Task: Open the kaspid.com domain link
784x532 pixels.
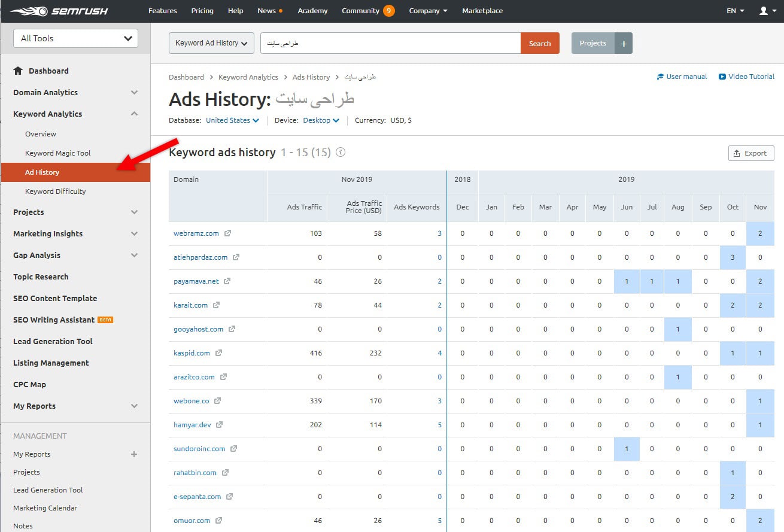Action: (x=191, y=353)
